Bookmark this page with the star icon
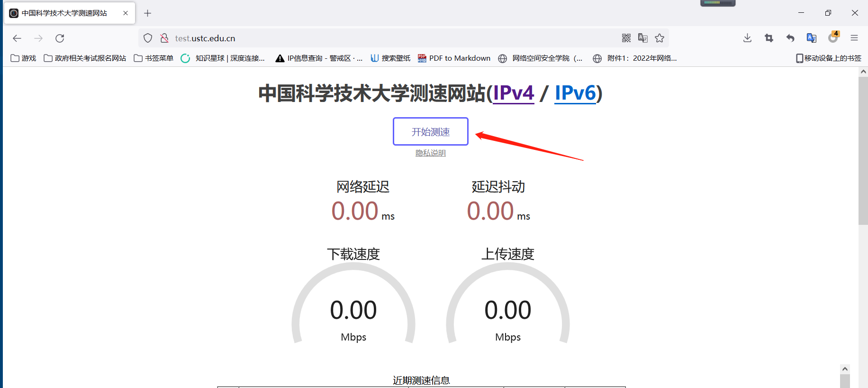This screenshot has width=868, height=388. 660,38
